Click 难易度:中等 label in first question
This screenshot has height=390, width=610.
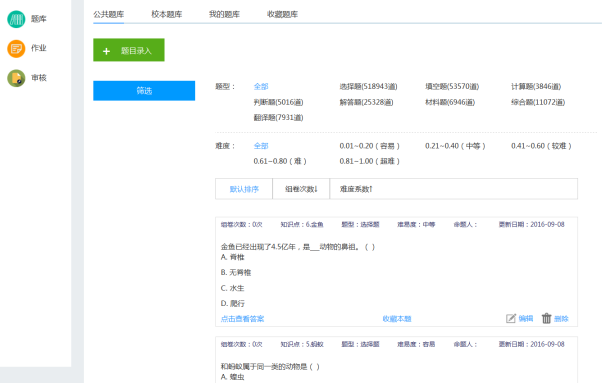[416, 225]
